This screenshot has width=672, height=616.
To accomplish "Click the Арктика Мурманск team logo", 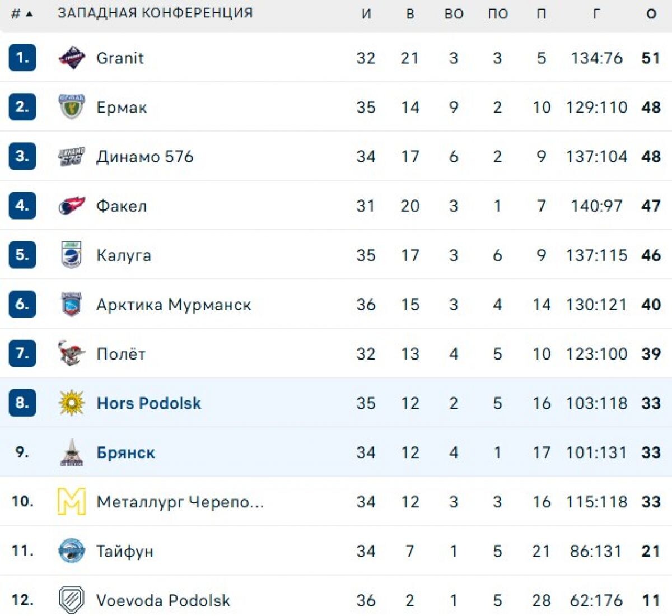I will click(x=72, y=304).
